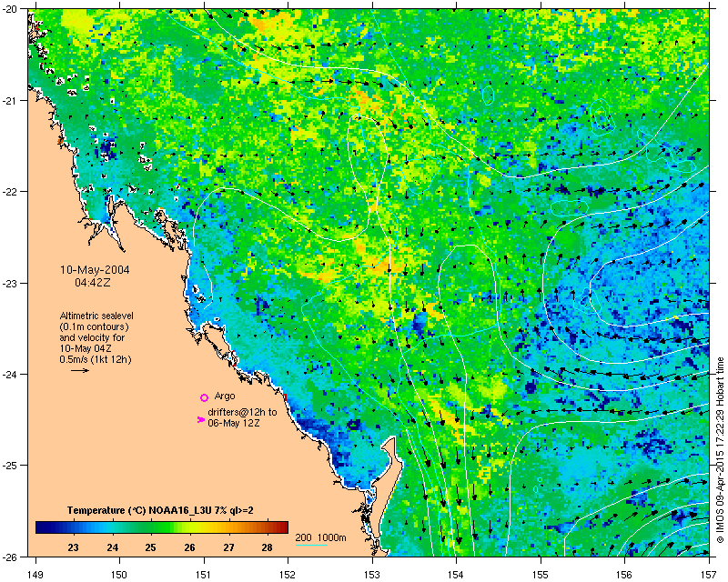Click the IMOS copyright timestamp text
This screenshot has height=582, width=728.
(720, 450)
